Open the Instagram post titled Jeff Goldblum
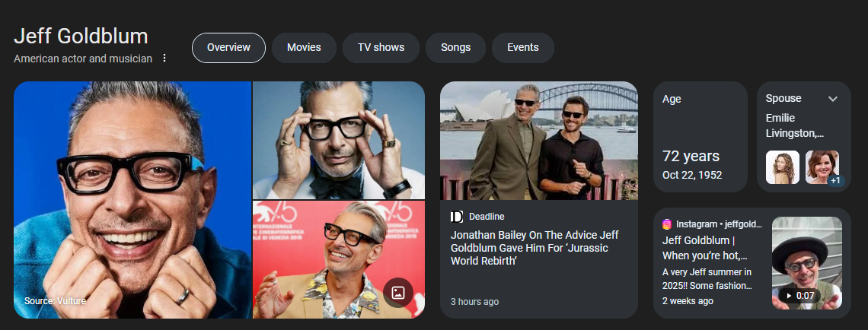Image resolution: width=868 pixels, height=330 pixels. (705, 248)
